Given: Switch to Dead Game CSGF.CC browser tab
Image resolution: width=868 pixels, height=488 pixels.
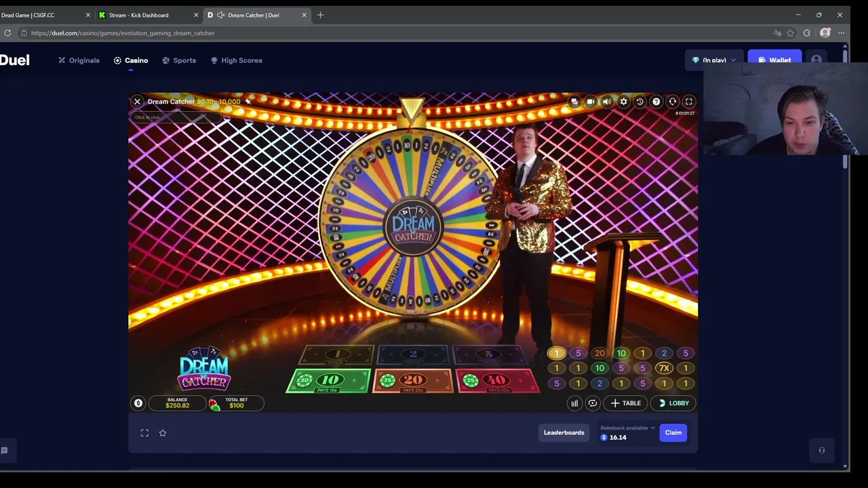Looking at the screenshot, I should pos(41,15).
